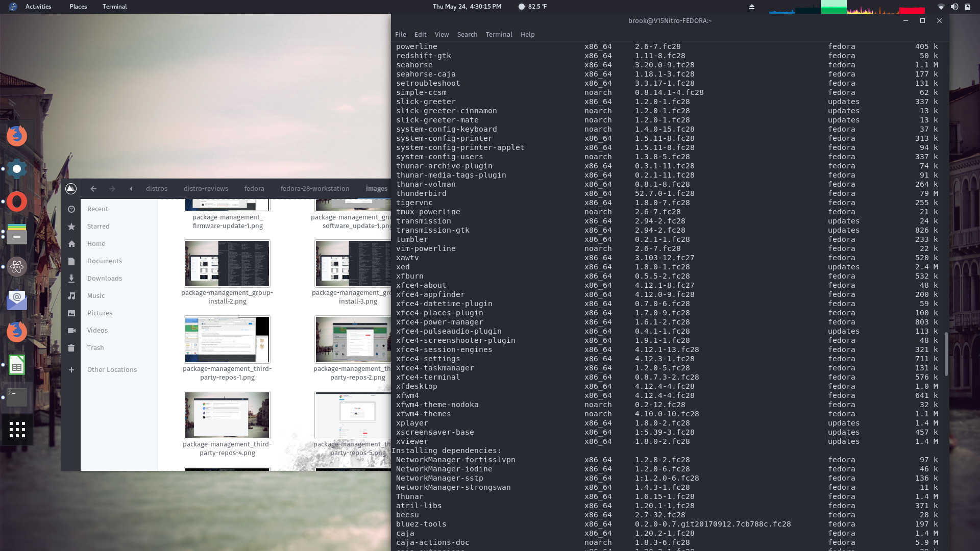Screen dimensions: 980x551
Task: Click the plus icon for Other Locations
Action: tap(71, 370)
